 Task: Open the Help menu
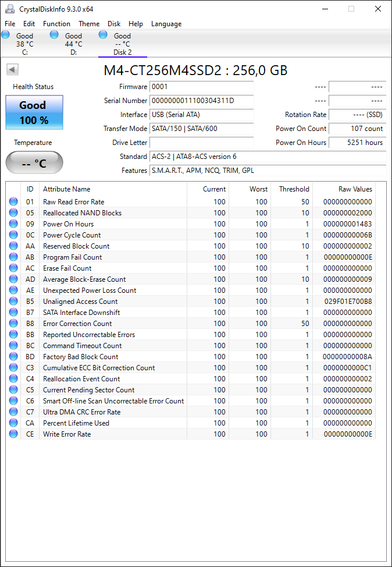pyautogui.click(x=136, y=24)
